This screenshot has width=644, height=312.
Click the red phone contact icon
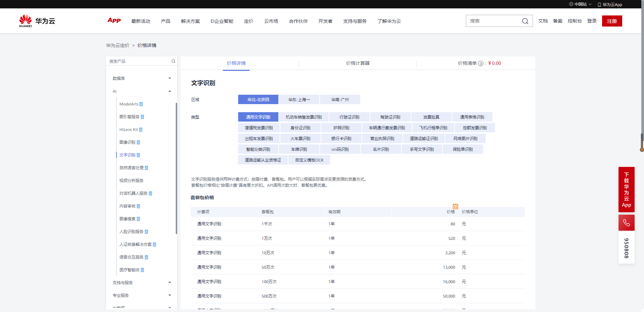[x=627, y=223]
